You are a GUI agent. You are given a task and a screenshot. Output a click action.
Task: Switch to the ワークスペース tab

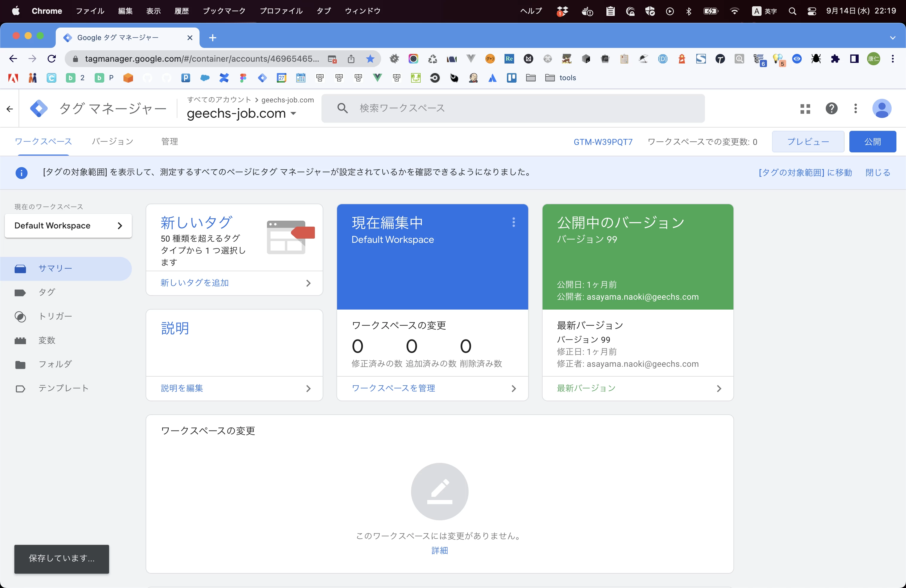tap(43, 142)
